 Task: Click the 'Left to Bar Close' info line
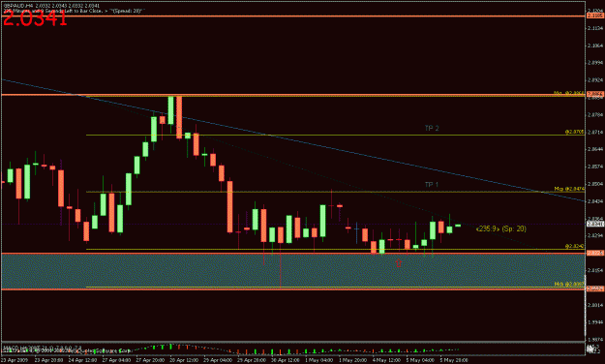pyautogui.click(x=74, y=11)
